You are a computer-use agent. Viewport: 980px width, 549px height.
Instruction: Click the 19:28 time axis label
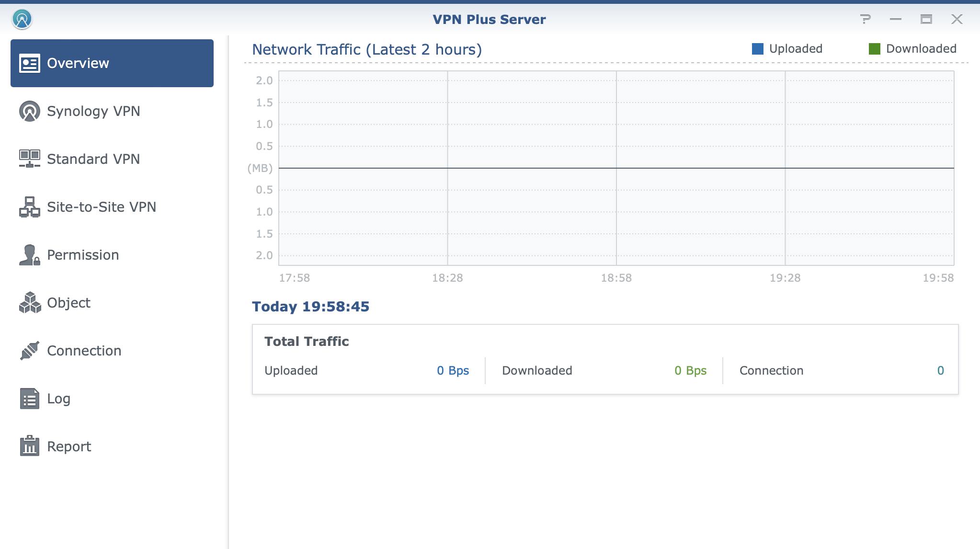click(x=785, y=278)
